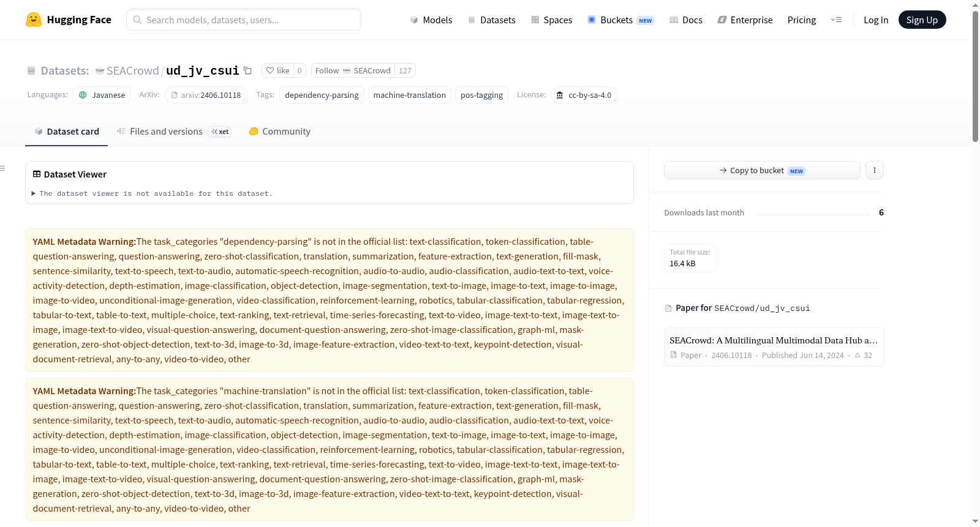Click the Datasets nav icon

pos(472,20)
